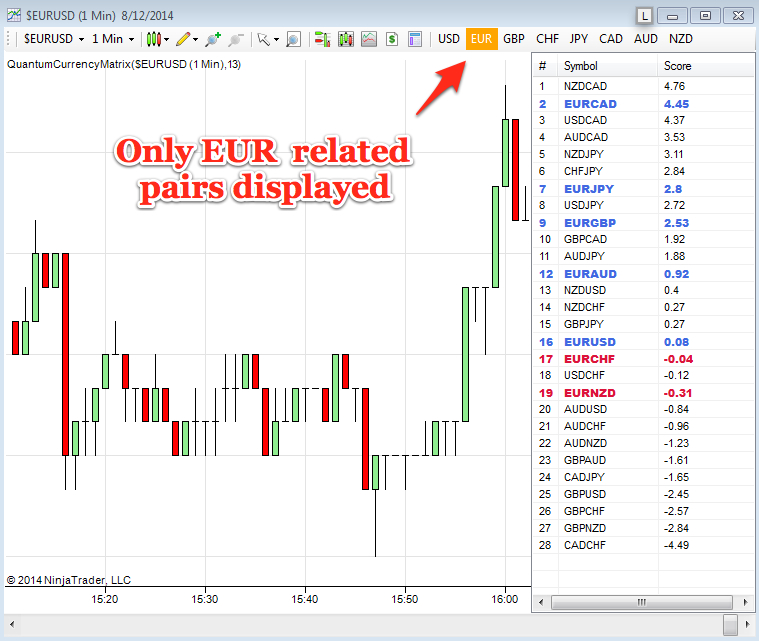Select the pencil drawing tools icon
This screenshot has width=759, height=641.
click(183, 39)
